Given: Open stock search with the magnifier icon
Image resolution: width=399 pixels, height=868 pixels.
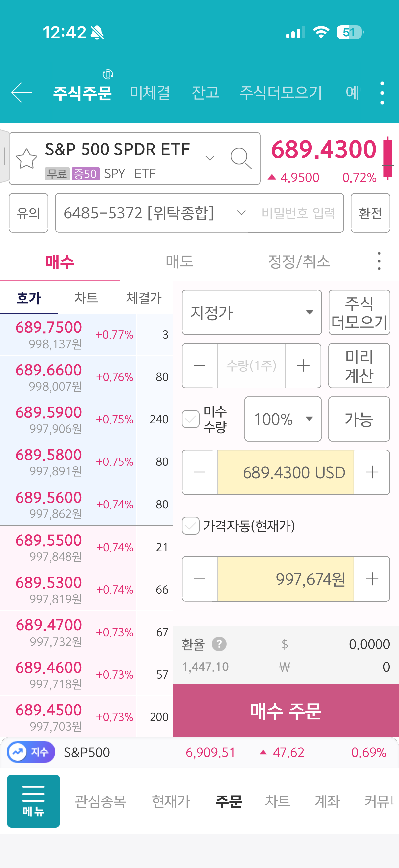Looking at the screenshot, I should point(241,158).
